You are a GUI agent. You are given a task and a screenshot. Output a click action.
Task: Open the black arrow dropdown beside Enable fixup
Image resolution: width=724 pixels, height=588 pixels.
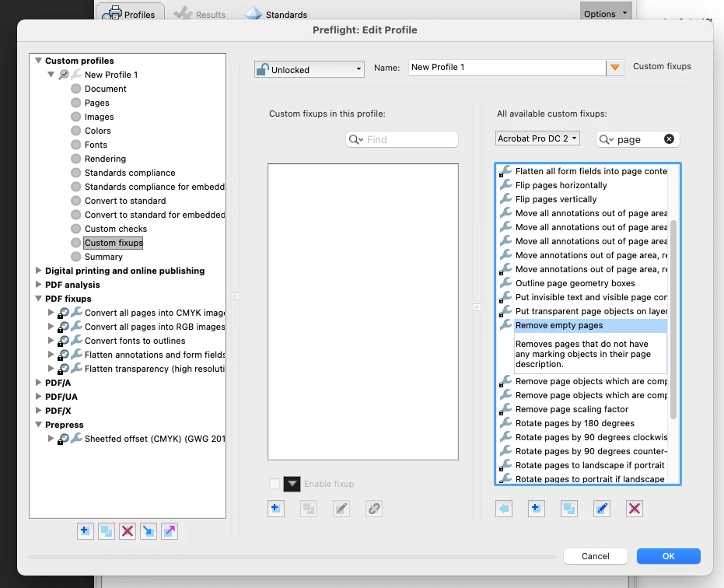[292, 484]
